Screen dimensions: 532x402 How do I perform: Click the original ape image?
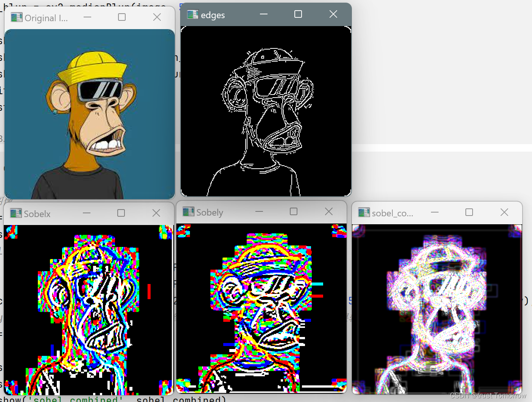90,114
